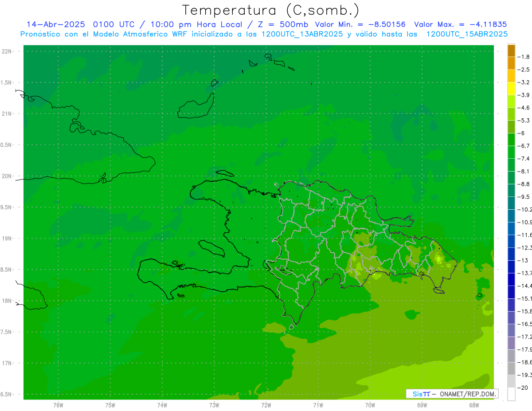
Task: Click the 'Temperatura (C,somb.)' chart title
Action: click(x=271, y=10)
